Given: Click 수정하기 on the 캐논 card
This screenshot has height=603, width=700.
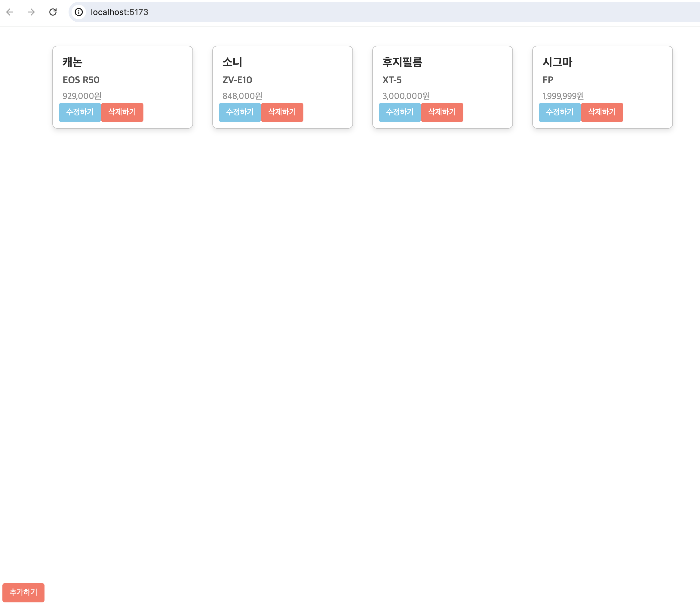Looking at the screenshot, I should (x=80, y=112).
